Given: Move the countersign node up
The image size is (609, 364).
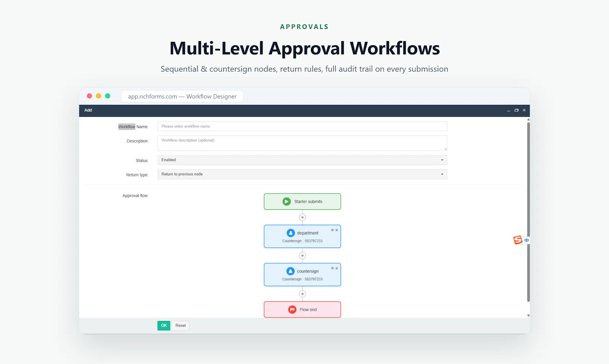Looking at the screenshot, I should coord(332,268).
